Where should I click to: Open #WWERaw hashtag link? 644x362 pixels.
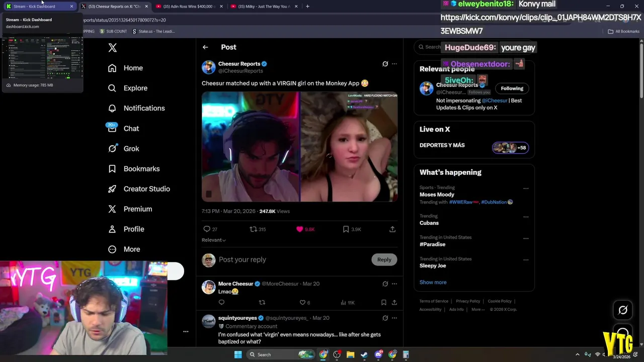click(464, 202)
